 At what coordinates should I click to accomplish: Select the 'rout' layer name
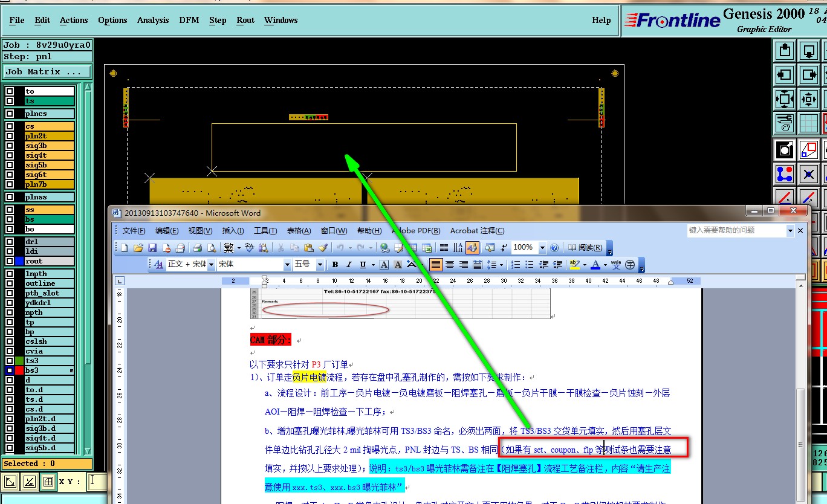click(x=49, y=261)
